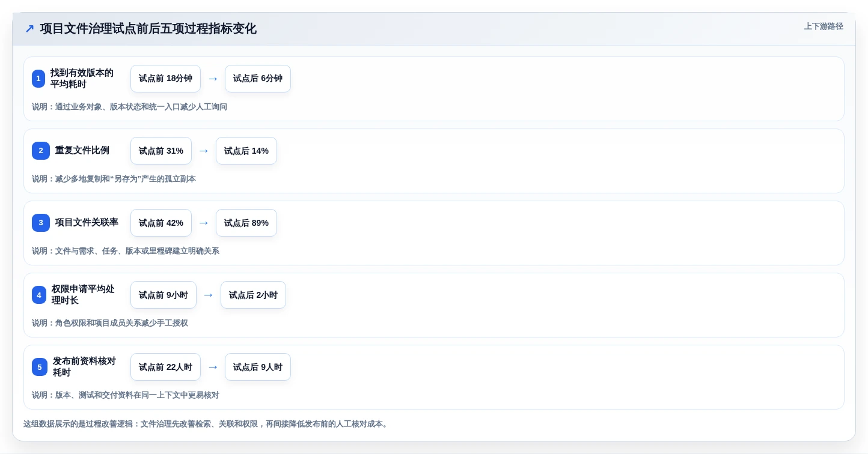The image size is (868, 454).
Task: Select the number 3 badge
Action: tap(41, 223)
